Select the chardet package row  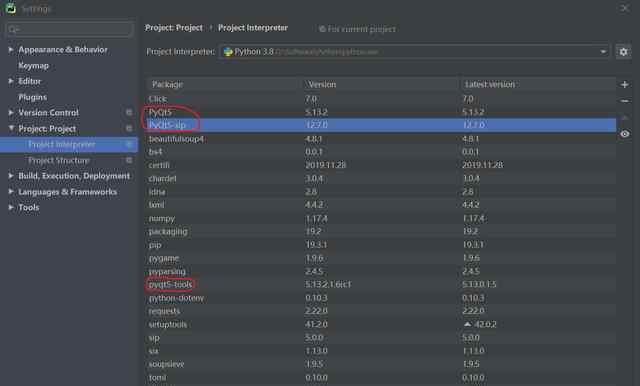click(x=381, y=178)
